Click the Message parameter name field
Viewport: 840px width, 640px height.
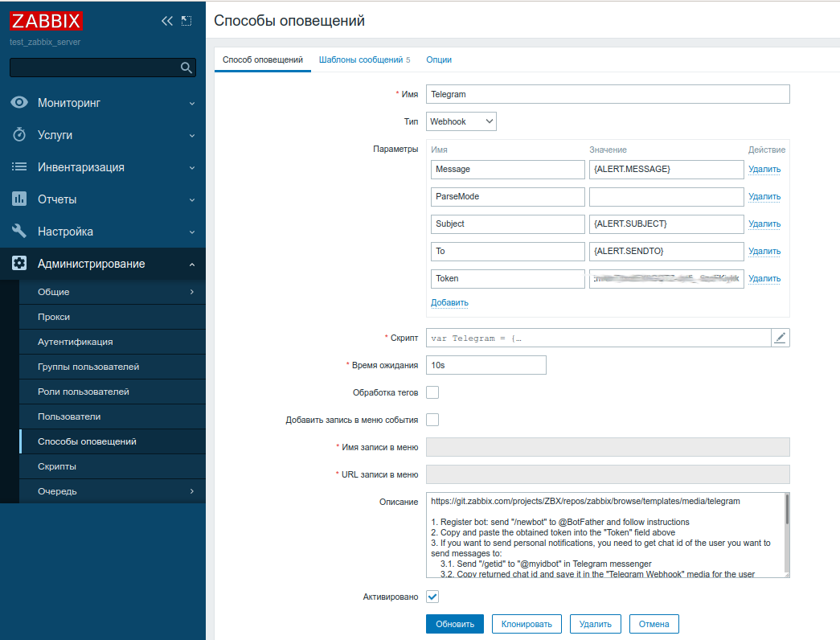coord(508,170)
